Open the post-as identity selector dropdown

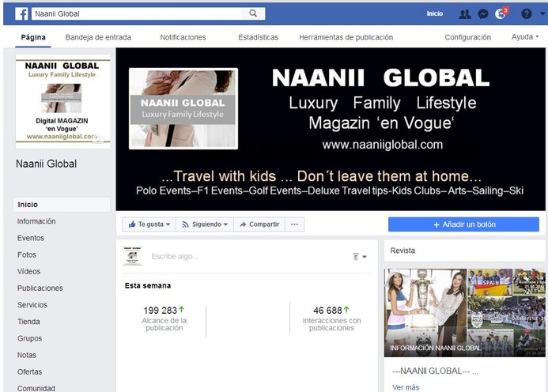click(x=360, y=257)
